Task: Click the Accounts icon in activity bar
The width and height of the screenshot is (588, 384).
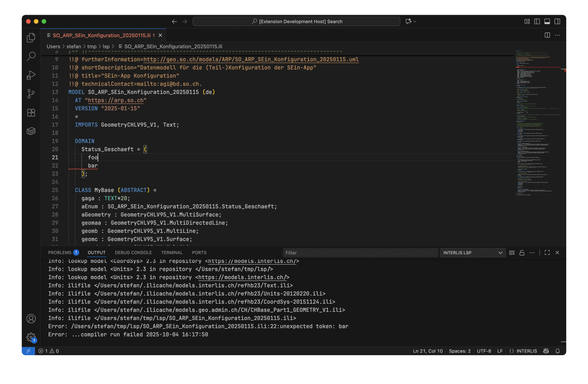Action: click(31, 319)
